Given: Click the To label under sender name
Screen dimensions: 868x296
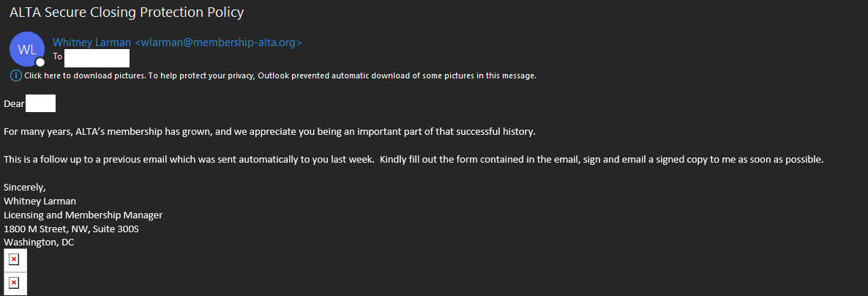Looking at the screenshot, I should pos(58,56).
